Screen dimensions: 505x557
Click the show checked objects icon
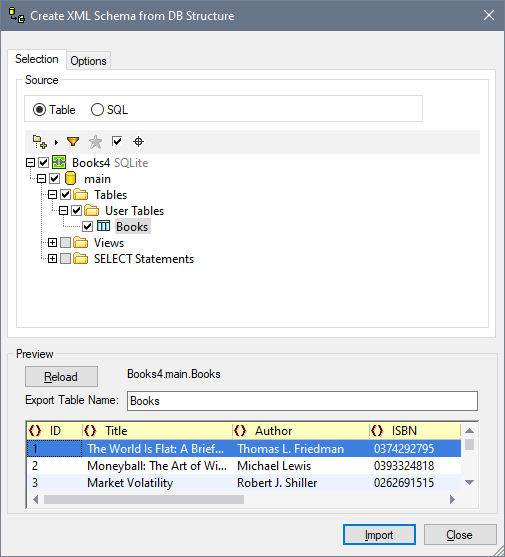117,141
